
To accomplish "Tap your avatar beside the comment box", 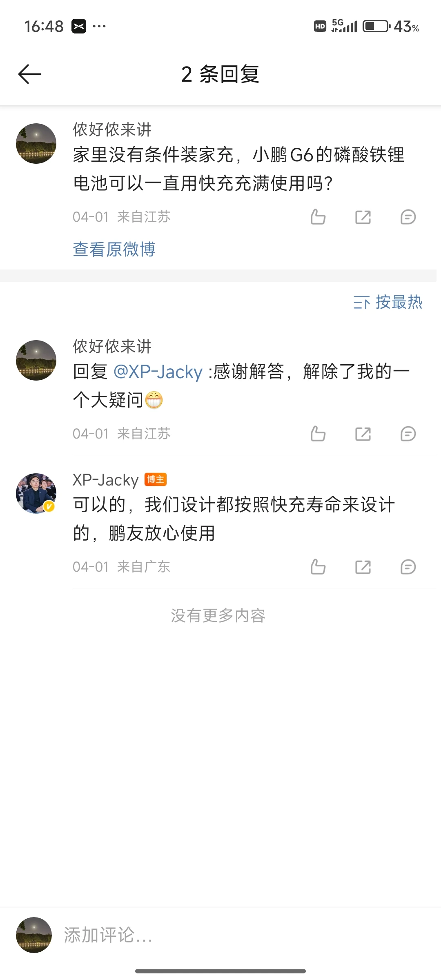I will point(34,935).
